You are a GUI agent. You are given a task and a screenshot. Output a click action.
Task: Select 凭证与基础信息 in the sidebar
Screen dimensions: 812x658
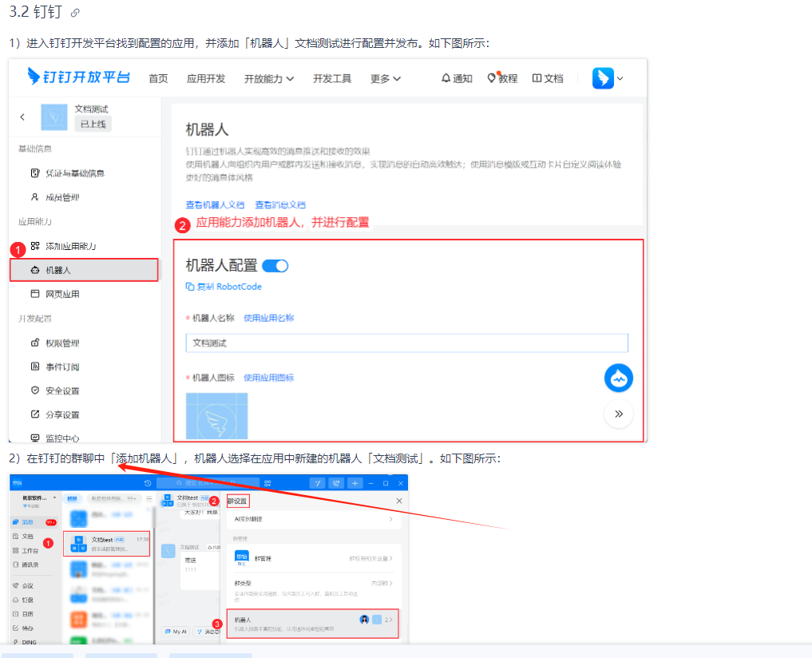click(68, 173)
